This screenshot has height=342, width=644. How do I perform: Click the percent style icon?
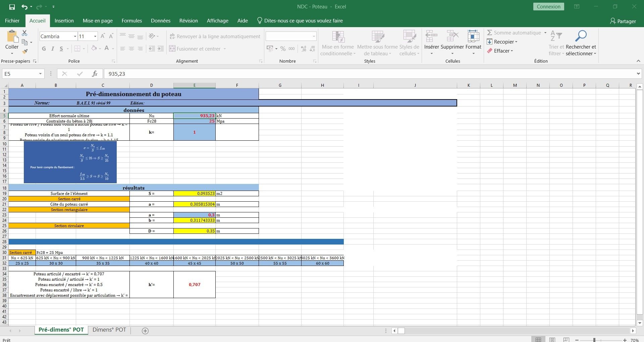click(283, 49)
